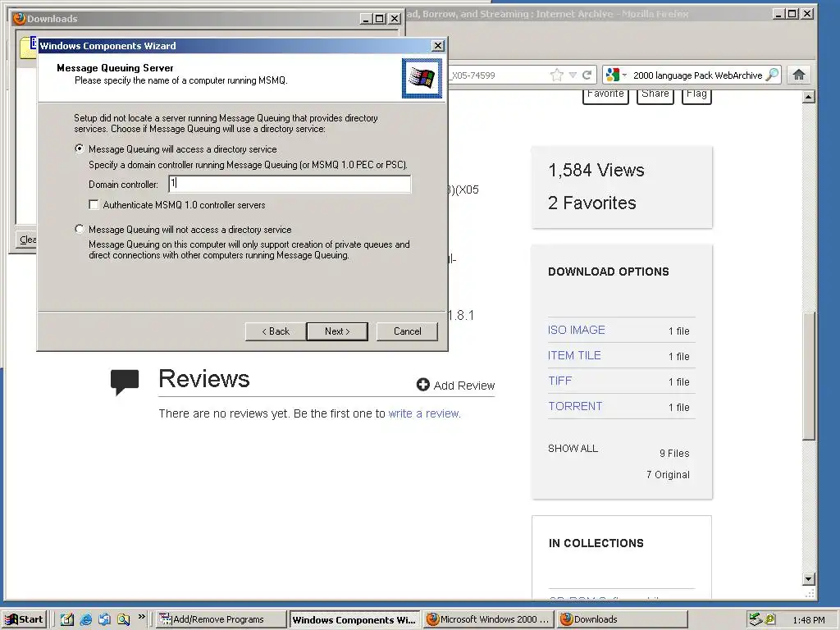840x630 pixels.
Task: Click the Back button in wizard
Action: (x=276, y=331)
